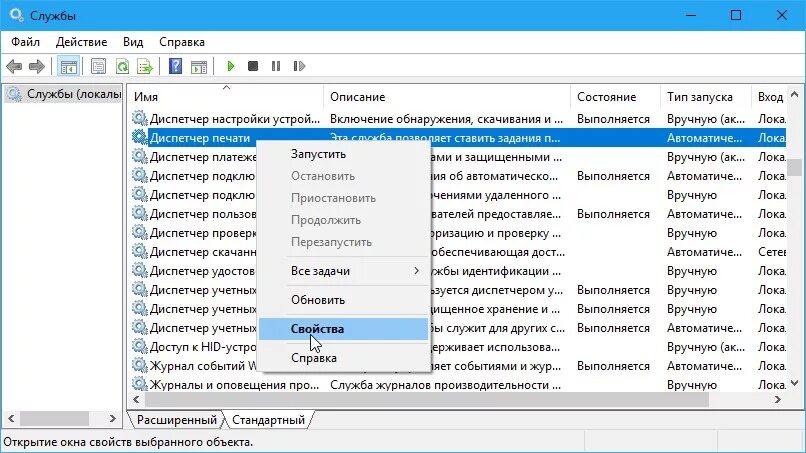Image resolution: width=806 pixels, height=453 pixels.
Task: Click gear icon of Доступ к HID-устройствам row
Action: [139, 347]
